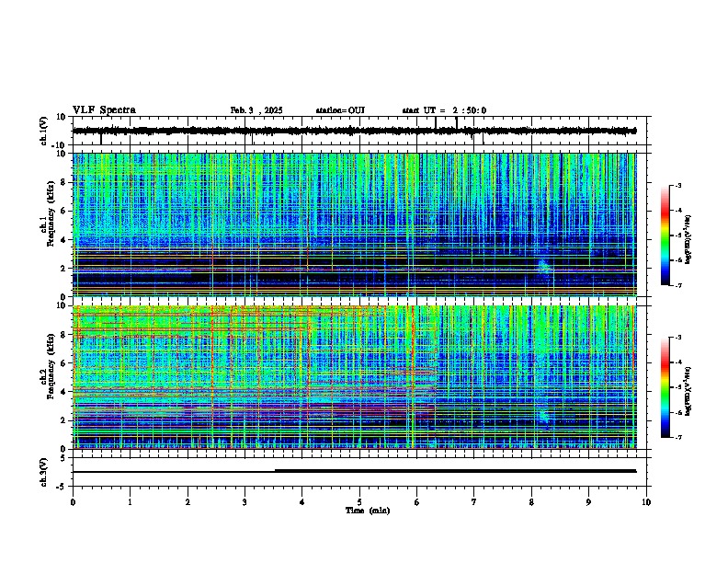Select the "Feb. 3, 2025" date text

[256, 110]
